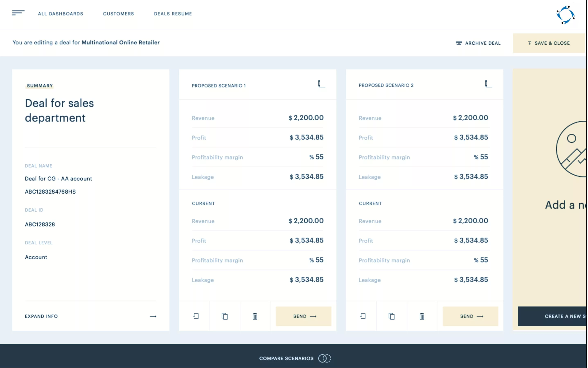Open the hamburger menu top left
This screenshot has width=588, height=368.
[x=18, y=13]
